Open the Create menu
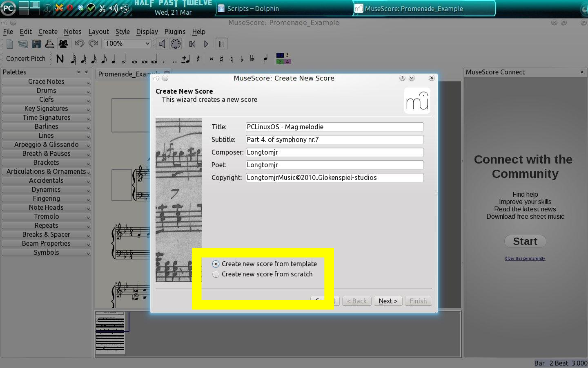Screen dimensions: 588x368 click(48, 31)
